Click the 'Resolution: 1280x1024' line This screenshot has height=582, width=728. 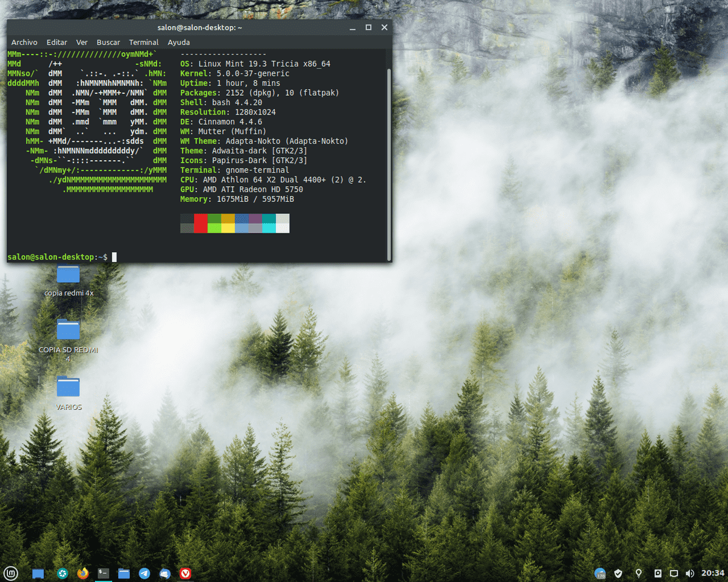228,112
